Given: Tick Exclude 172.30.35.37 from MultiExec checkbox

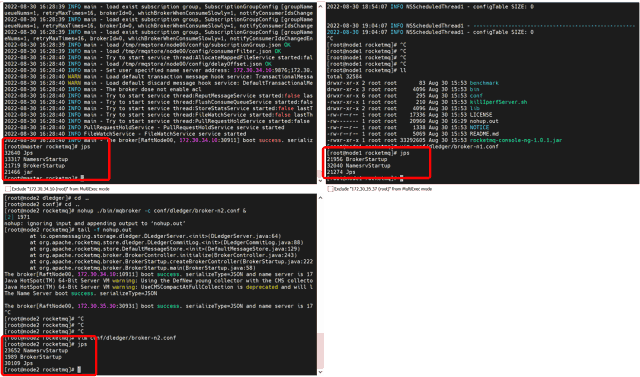Looking at the screenshot, I should point(331,189).
